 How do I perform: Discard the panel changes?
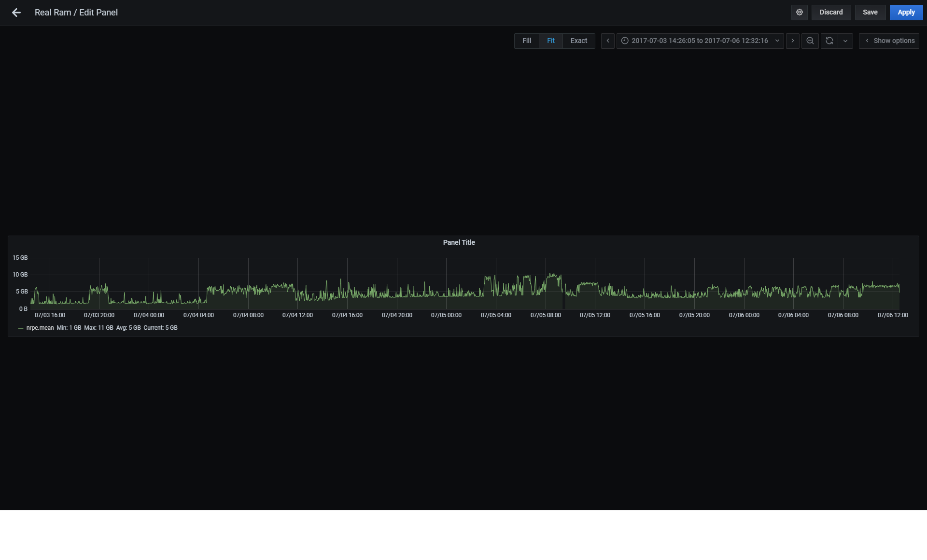831,12
